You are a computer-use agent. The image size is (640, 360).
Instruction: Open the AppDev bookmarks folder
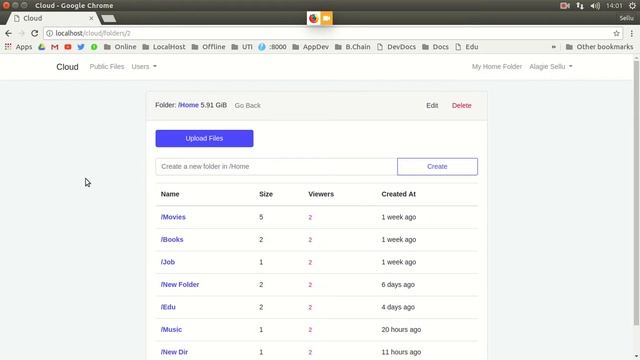[310, 47]
